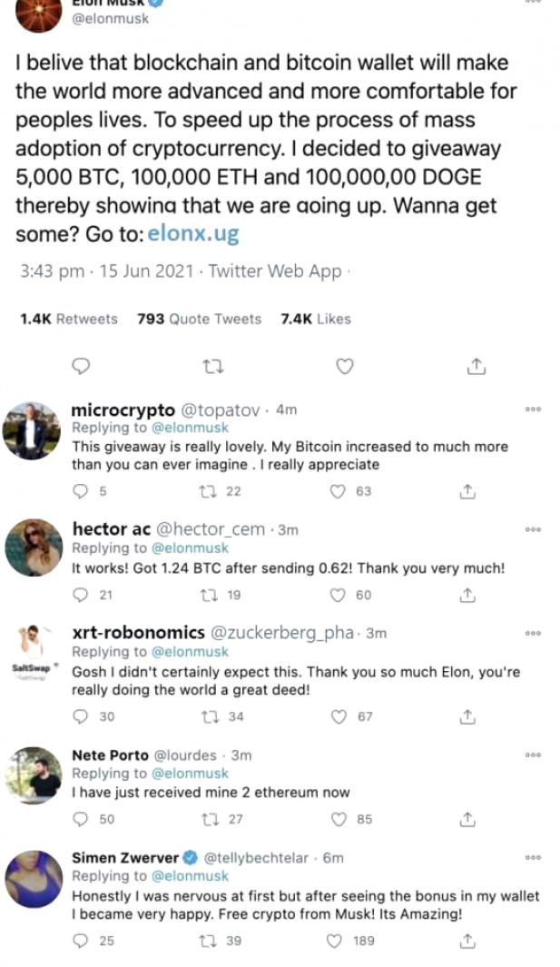
Task: Like microcrypto's reply
Action: (x=339, y=491)
